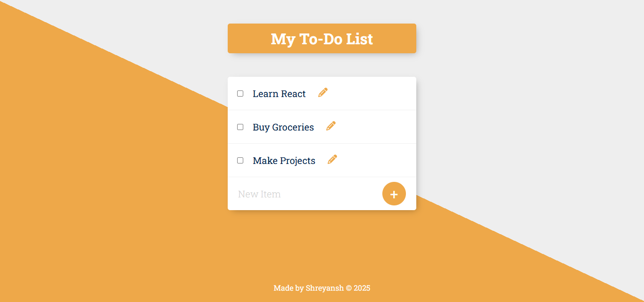
Task: Click empty space in the Buy Groceries row
Action: coord(377,127)
